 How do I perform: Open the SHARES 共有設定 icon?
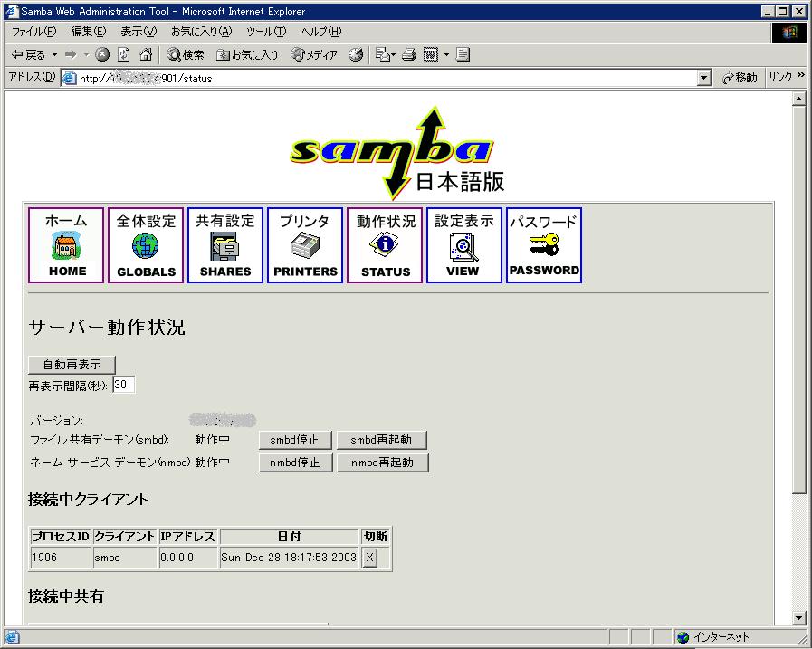pyautogui.click(x=225, y=245)
